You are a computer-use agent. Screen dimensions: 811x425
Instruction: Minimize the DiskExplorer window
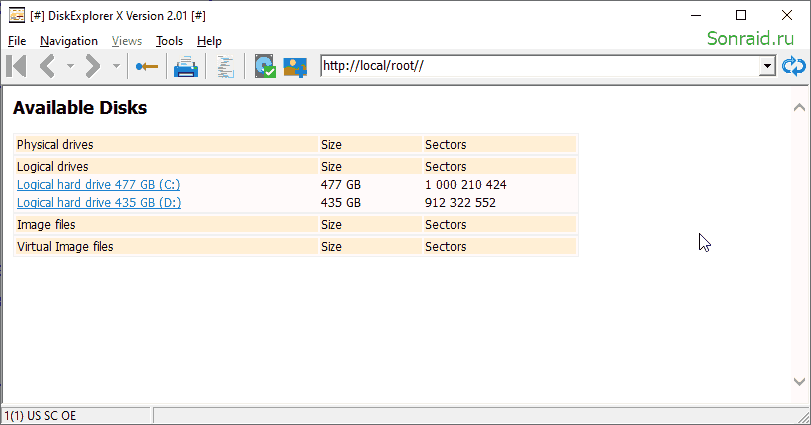pos(696,16)
